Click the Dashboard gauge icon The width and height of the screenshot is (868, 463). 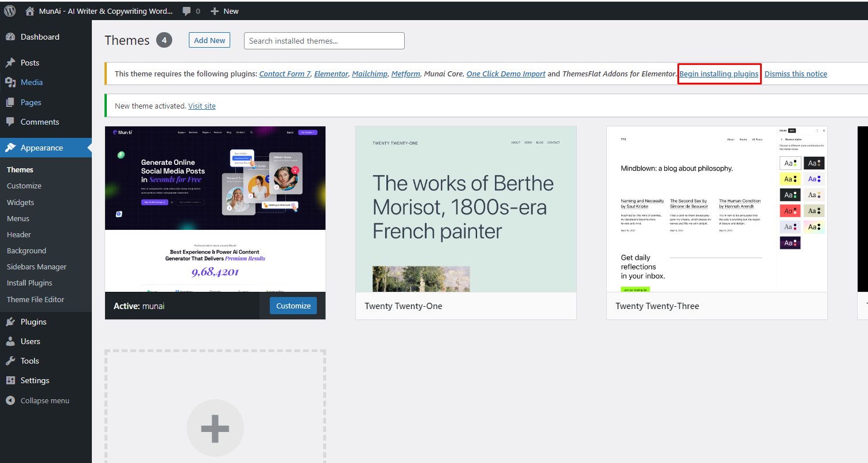click(10, 37)
